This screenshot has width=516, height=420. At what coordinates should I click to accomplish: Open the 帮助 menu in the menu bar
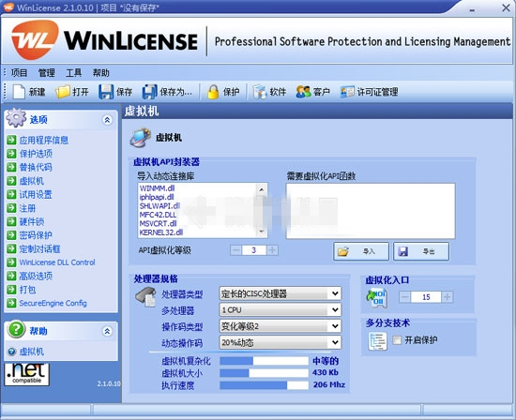[100, 73]
